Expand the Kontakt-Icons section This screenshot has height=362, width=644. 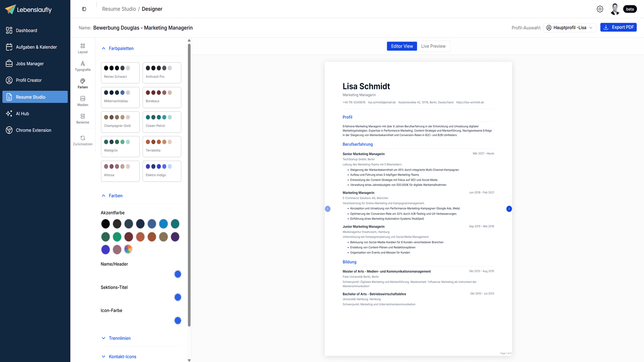122,356
